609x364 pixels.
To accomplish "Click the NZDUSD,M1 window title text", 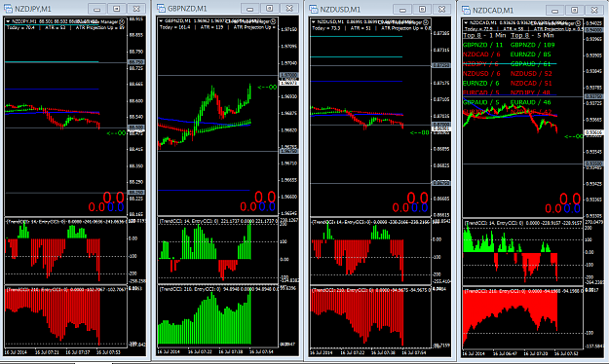I will (340, 10).
